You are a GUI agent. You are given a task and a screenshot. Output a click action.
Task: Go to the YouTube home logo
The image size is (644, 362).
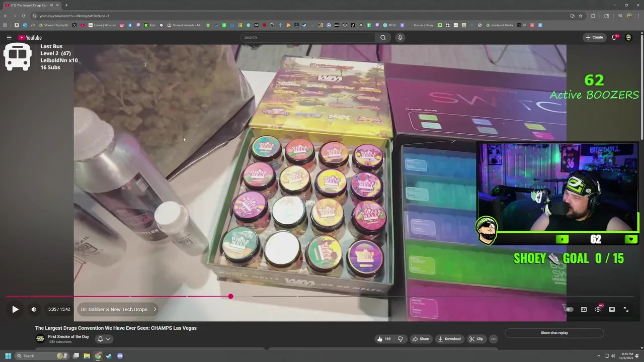[x=30, y=37]
